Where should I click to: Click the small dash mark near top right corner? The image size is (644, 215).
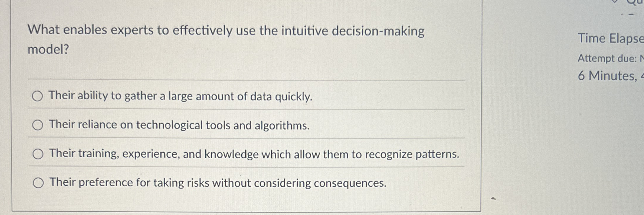click(x=631, y=14)
